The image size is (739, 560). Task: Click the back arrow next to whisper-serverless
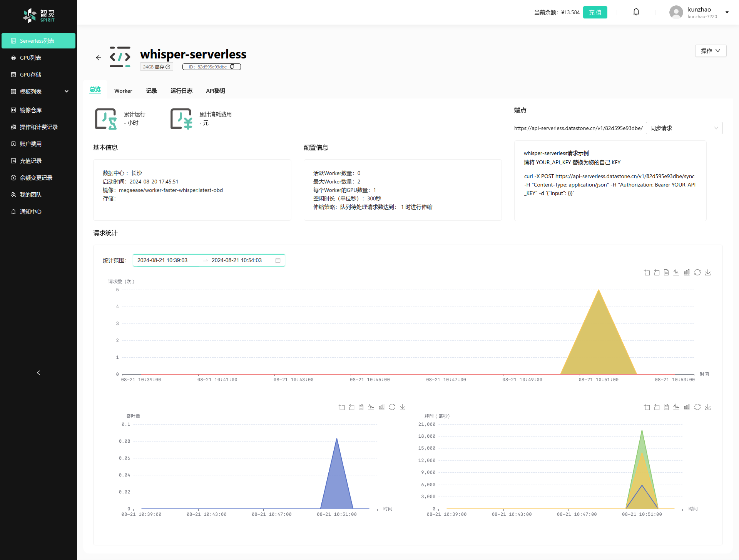point(99,58)
